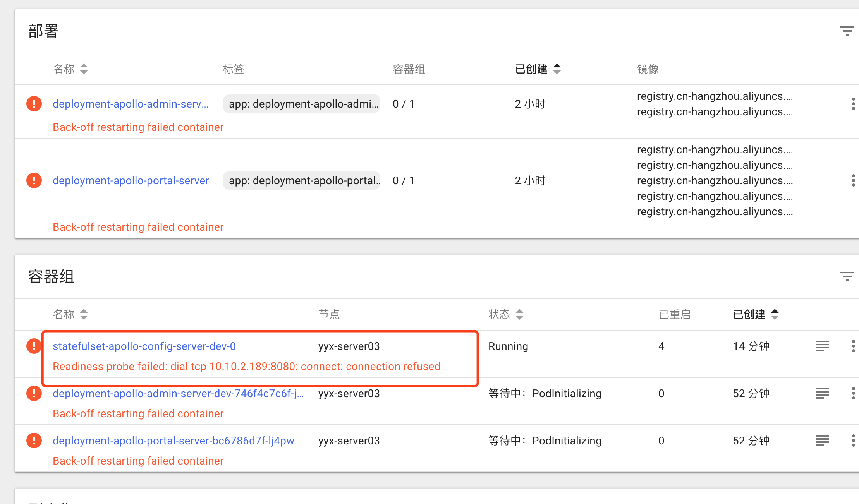The width and height of the screenshot is (859, 504).
Task: Click the alert icon beside statefulset-apollo-config-server-dev-0
Action: pyautogui.click(x=34, y=346)
